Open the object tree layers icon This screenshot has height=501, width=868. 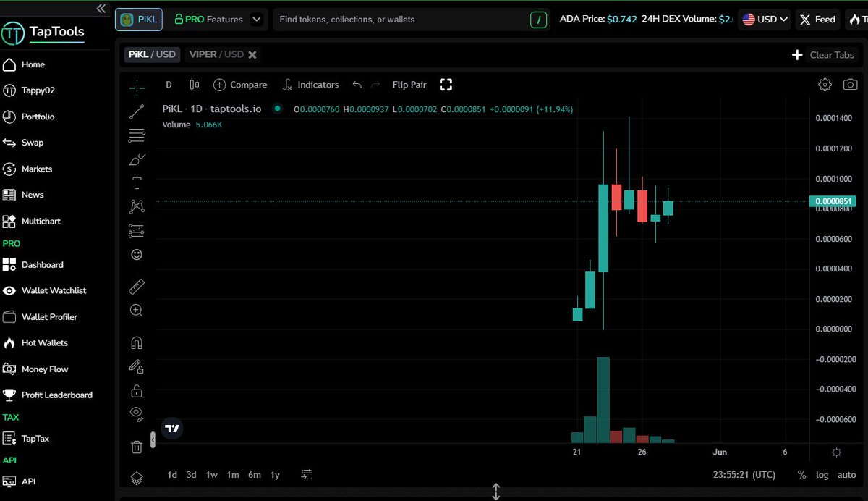[x=136, y=478]
